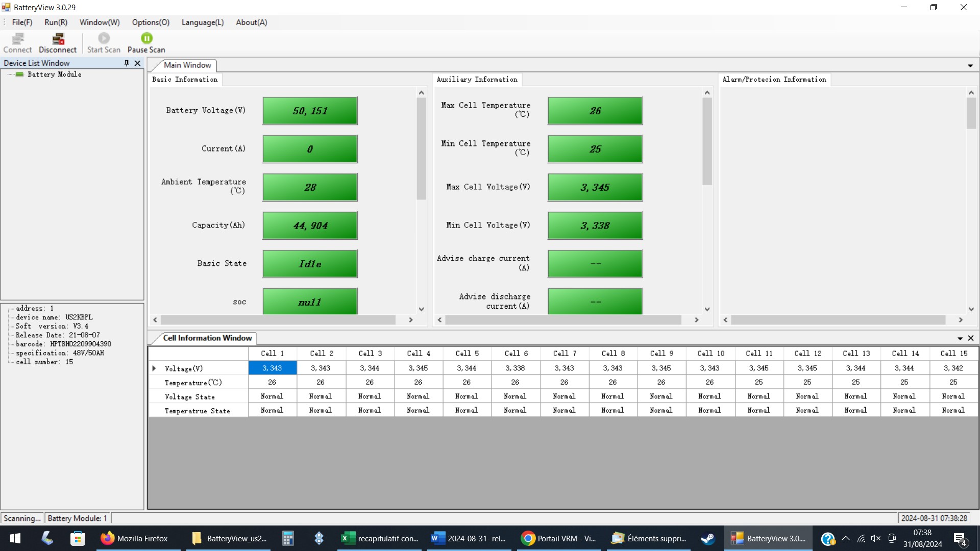Select the Cell 6 voltage value cell

click(x=515, y=368)
